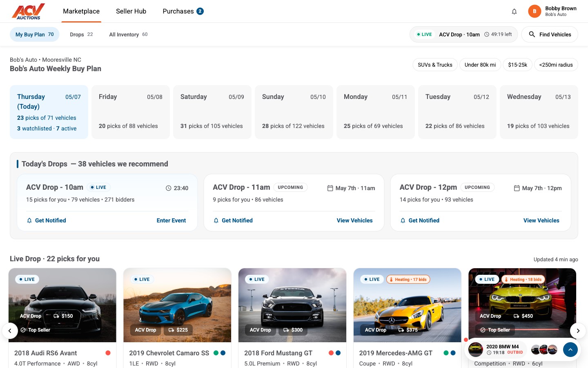Click the green color dot on the Camaro SS card
This screenshot has height=368, width=588.
216,353
